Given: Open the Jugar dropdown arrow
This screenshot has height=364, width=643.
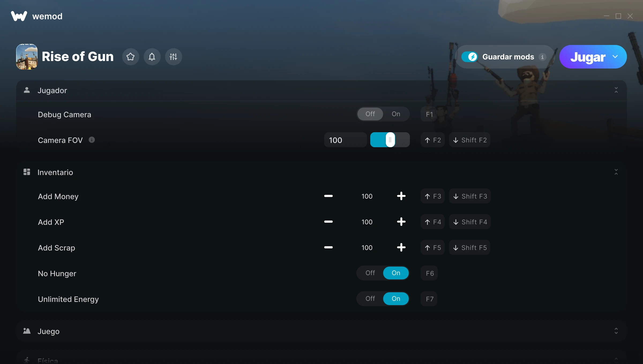Looking at the screenshot, I should [615, 57].
